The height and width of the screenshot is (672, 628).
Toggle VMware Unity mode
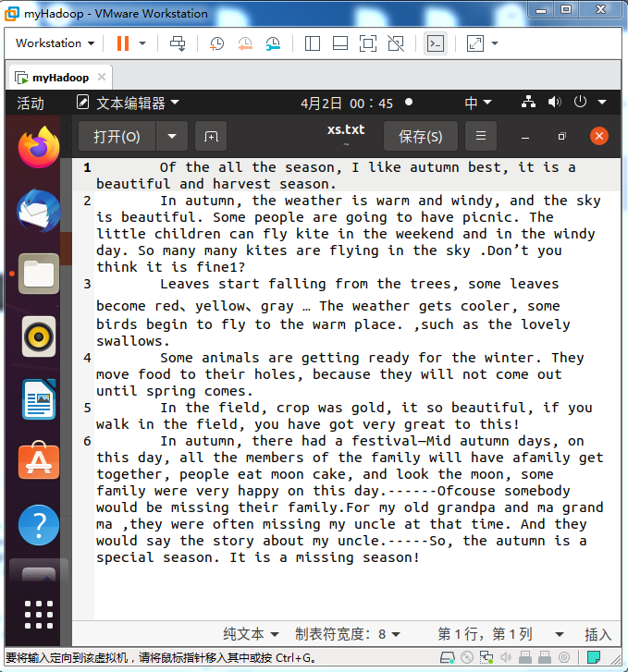396,43
